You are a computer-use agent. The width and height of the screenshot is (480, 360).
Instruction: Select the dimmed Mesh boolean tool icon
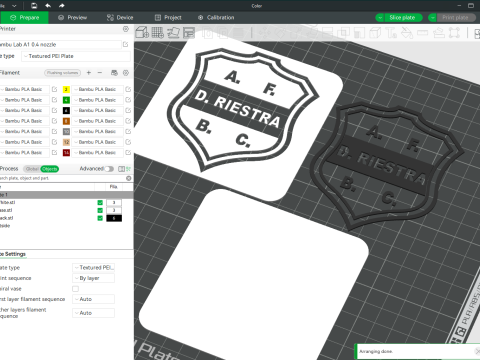pos(343,33)
